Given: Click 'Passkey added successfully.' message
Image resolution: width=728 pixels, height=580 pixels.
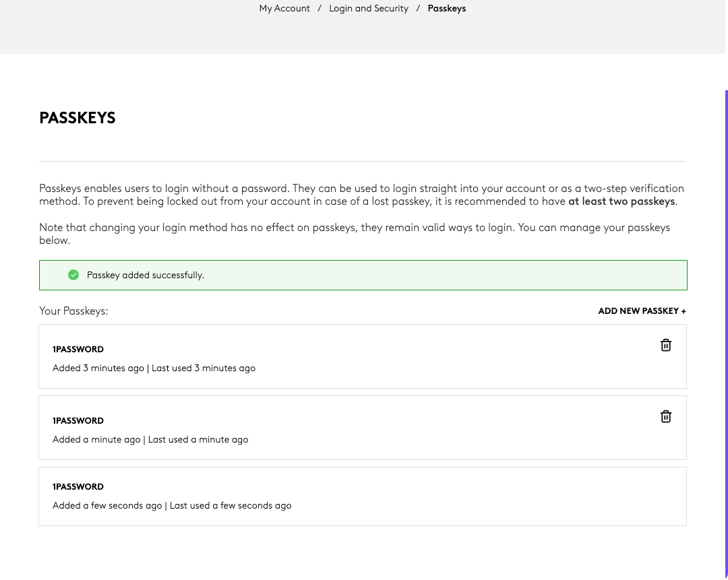Looking at the screenshot, I should [x=146, y=275].
